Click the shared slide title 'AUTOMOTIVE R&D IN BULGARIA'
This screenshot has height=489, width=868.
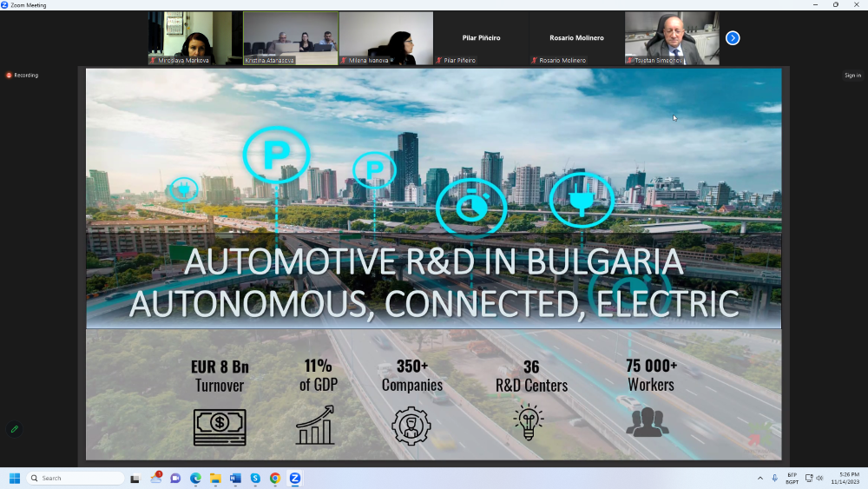433,262
